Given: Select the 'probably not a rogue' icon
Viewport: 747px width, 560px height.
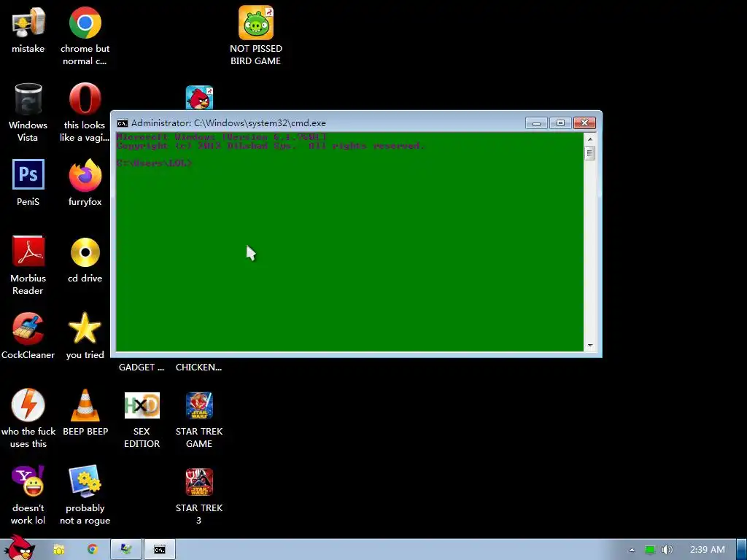Looking at the screenshot, I should 85,481.
